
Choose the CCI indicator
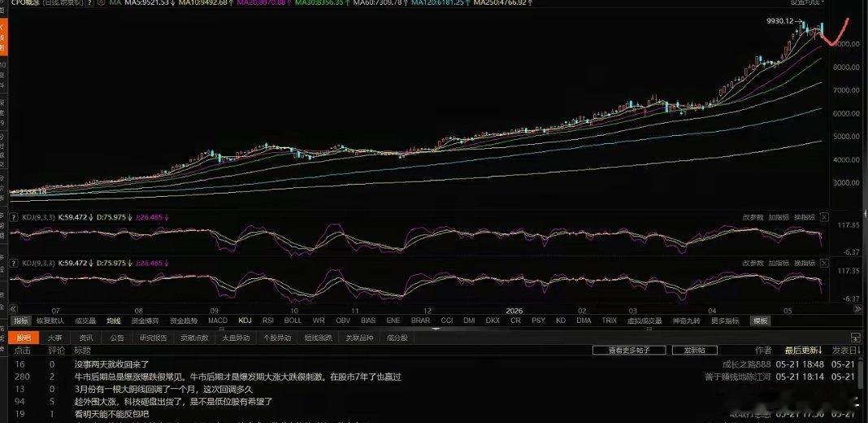click(x=447, y=321)
